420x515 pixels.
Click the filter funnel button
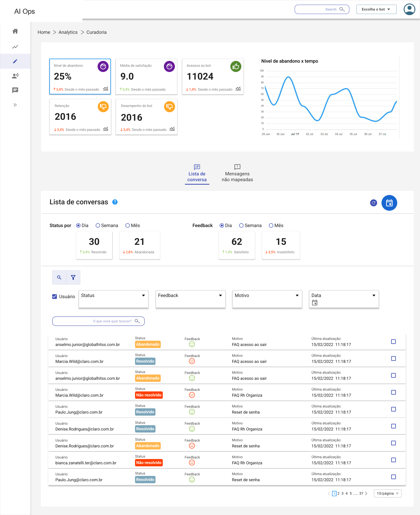click(73, 277)
